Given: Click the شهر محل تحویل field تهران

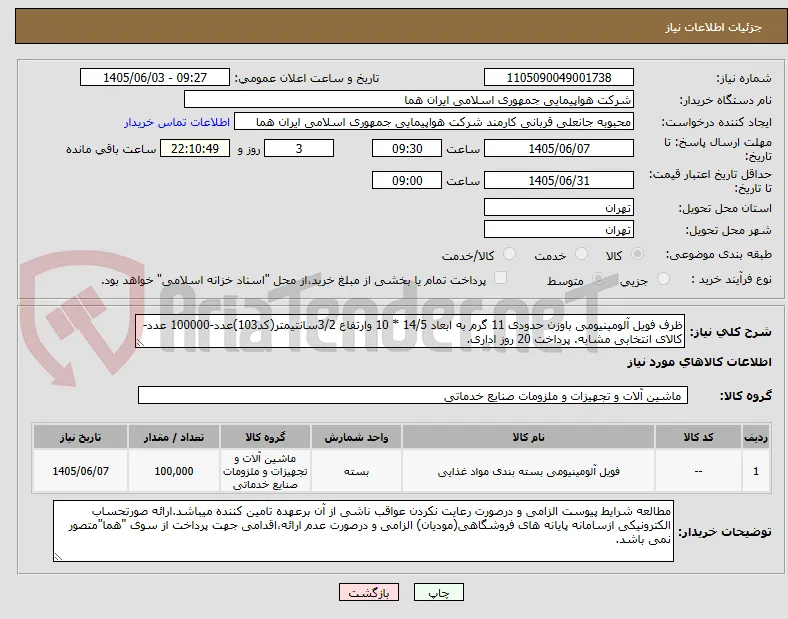Looking at the screenshot, I should click(559, 230).
